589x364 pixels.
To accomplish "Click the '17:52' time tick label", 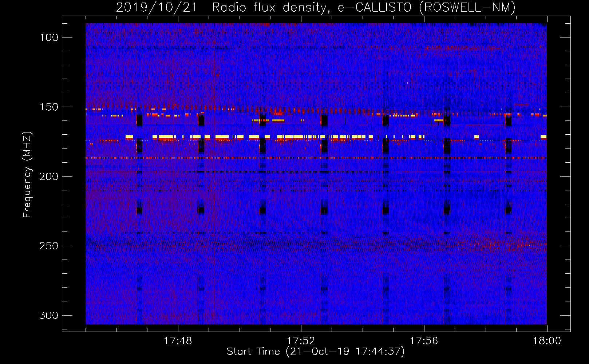I will click(x=301, y=341).
